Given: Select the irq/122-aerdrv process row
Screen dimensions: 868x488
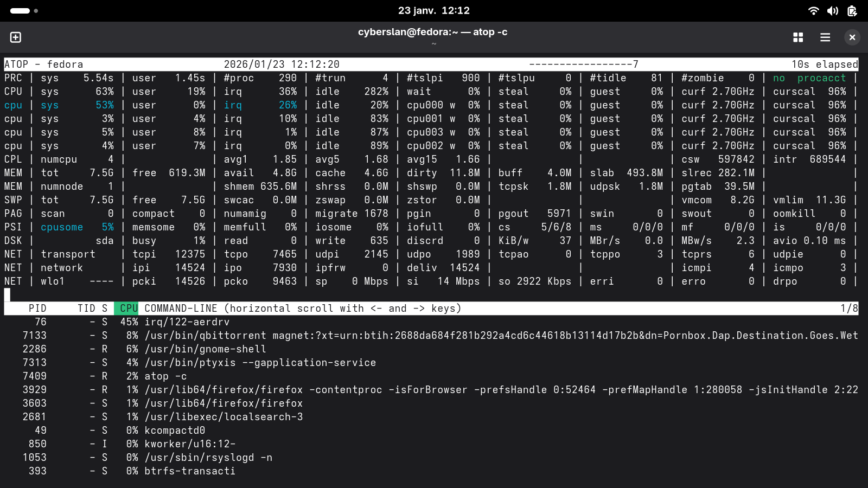Looking at the screenshot, I should (x=431, y=322).
